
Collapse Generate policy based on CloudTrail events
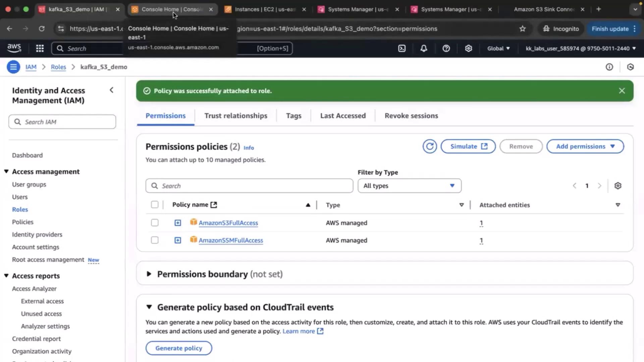point(149,307)
